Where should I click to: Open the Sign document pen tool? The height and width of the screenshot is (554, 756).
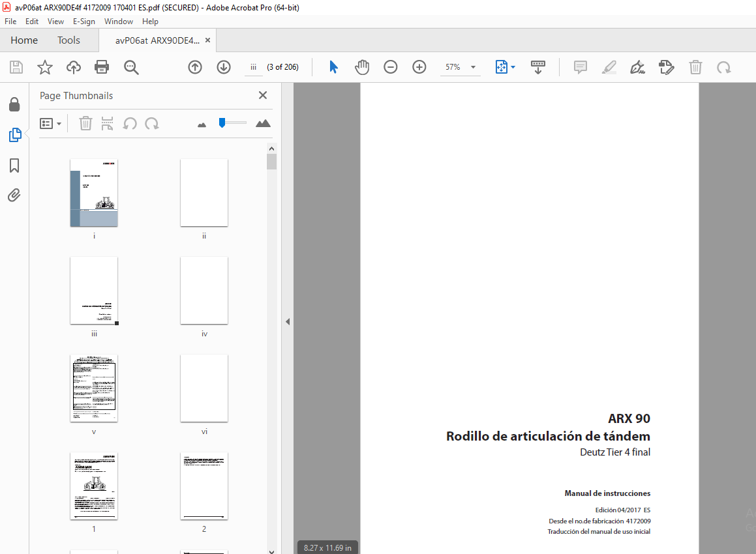637,67
